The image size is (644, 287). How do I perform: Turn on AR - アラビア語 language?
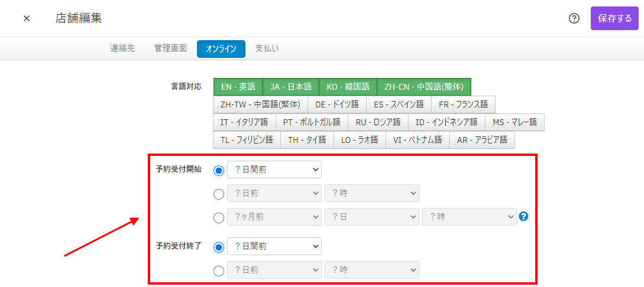pyautogui.click(x=482, y=140)
